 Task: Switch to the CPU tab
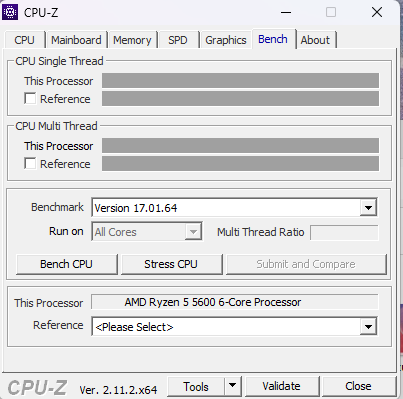coord(24,40)
